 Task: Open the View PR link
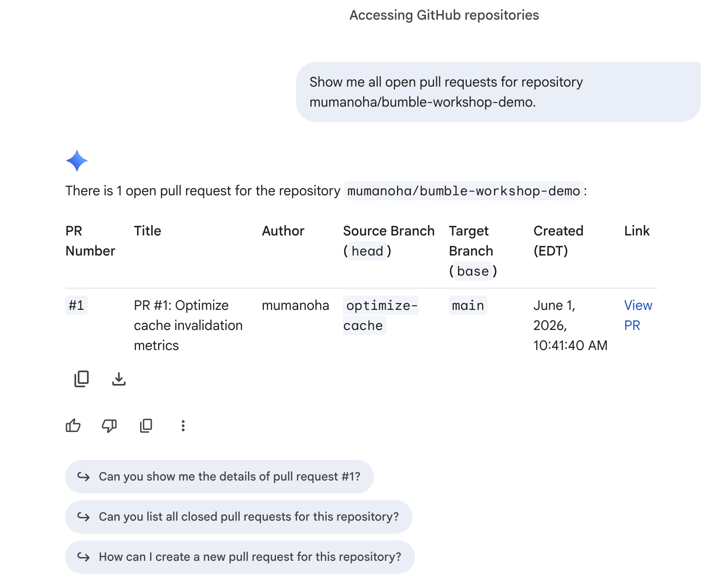(x=638, y=315)
